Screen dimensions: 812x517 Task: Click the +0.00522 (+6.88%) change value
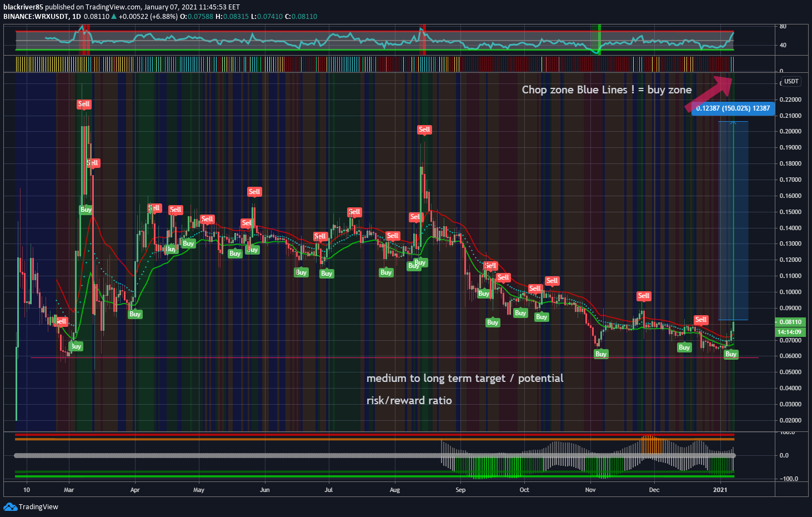(148, 17)
